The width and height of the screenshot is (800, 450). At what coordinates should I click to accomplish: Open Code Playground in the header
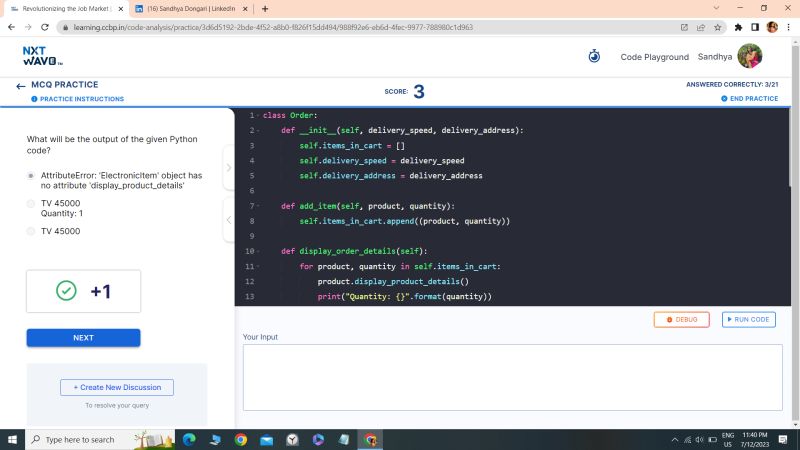click(x=654, y=57)
